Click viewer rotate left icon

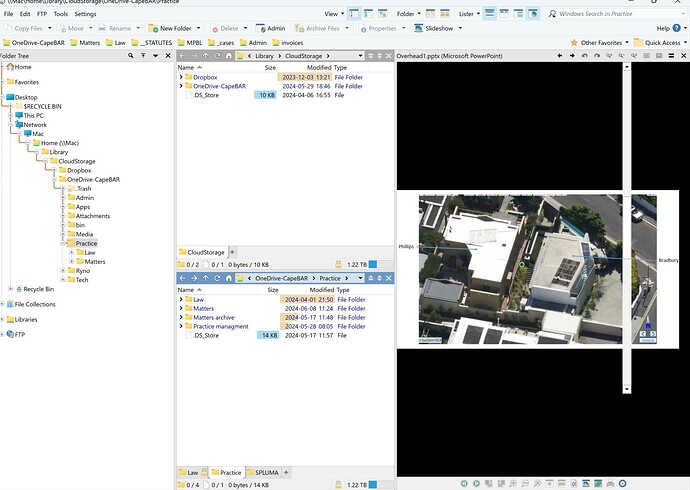584,56
